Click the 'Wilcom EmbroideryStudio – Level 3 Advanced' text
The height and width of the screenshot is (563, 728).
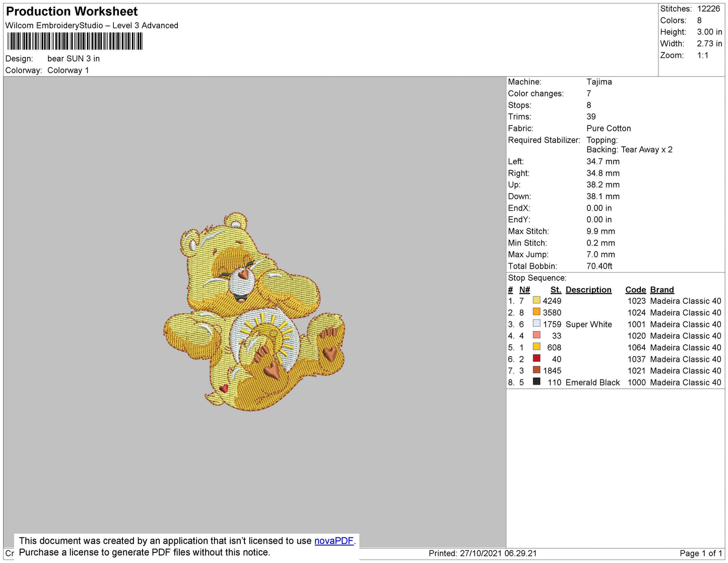(x=92, y=26)
